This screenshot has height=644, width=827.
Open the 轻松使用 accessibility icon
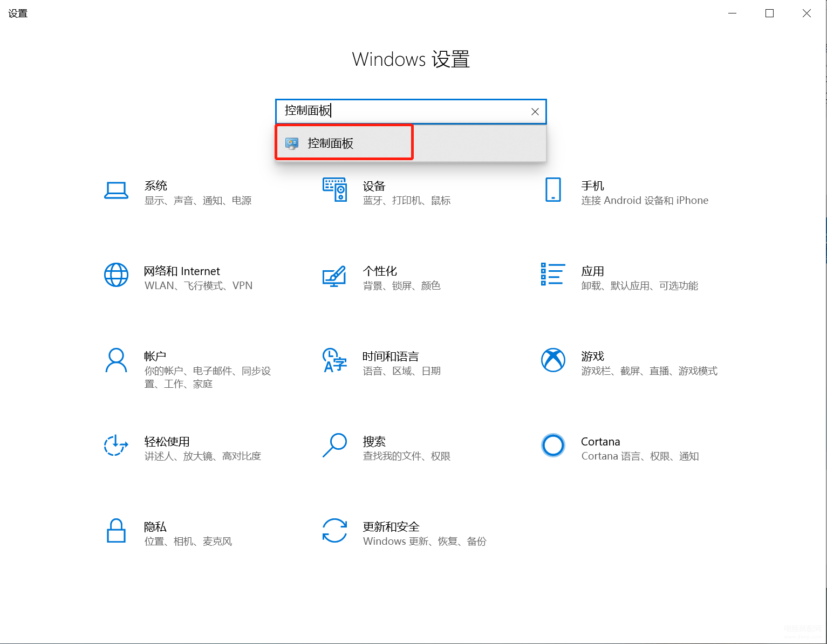click(116, 446)
